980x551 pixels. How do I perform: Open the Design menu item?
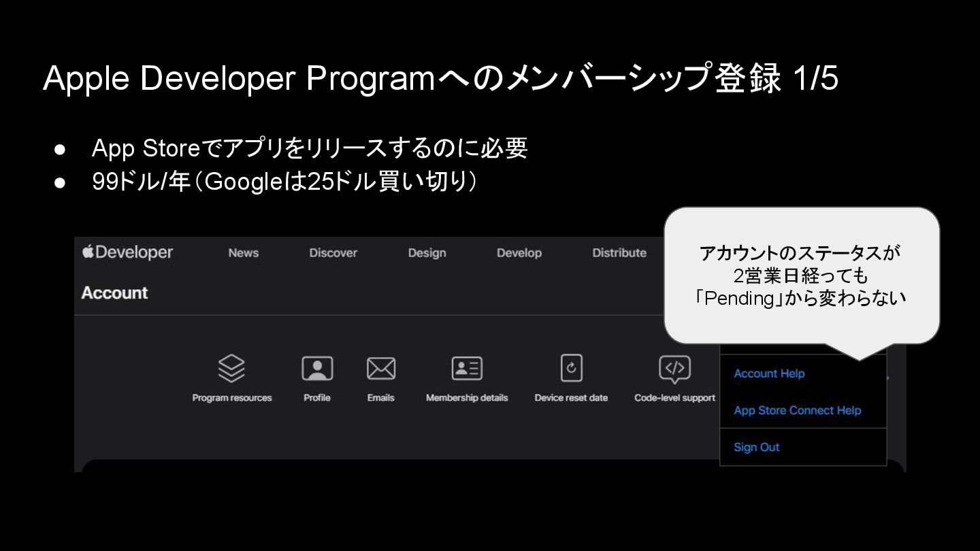(x=427, y=253)
